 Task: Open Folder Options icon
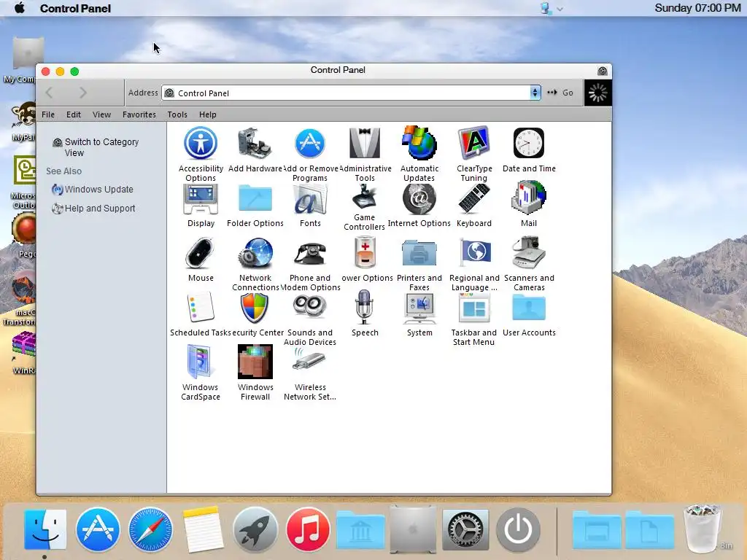click(255, 198)
